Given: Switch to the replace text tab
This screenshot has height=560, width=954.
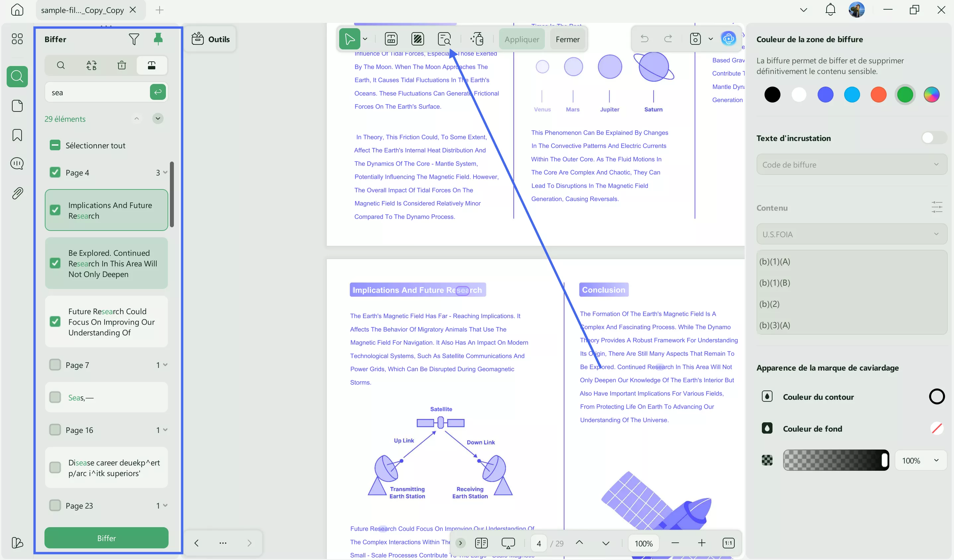Looking at the screenshot, I should 91,65.
